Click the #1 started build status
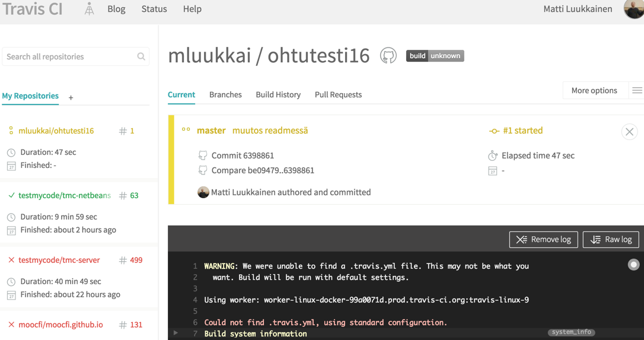644x340 pixels. click(523, 131)
